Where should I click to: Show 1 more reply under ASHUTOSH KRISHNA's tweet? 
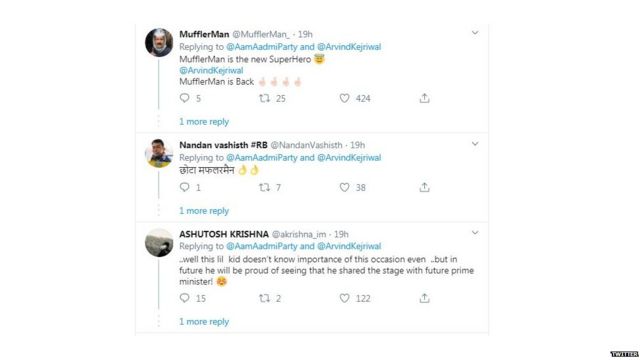coord(204,322)
